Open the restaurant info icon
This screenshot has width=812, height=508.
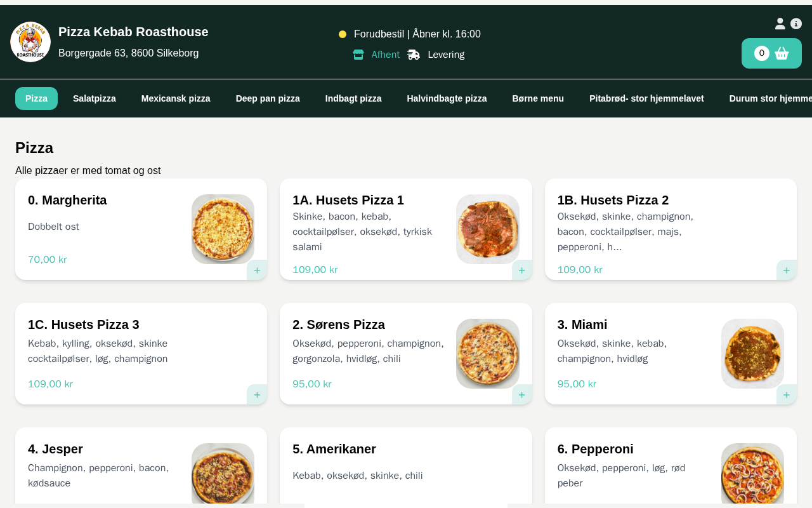click(796, 23)
